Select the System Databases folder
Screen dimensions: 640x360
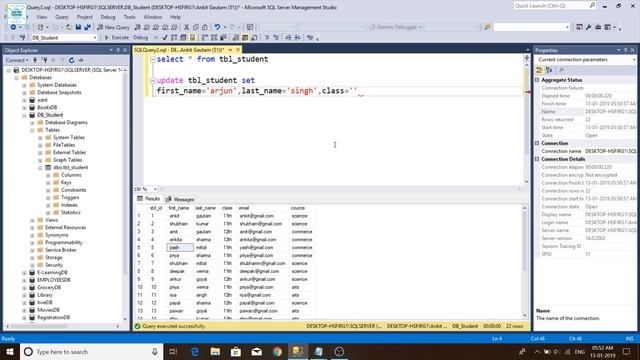[x=57, y=85]
